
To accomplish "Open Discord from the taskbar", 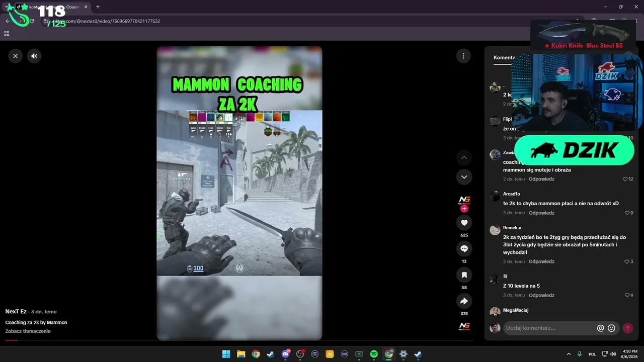I will point(285,354).
